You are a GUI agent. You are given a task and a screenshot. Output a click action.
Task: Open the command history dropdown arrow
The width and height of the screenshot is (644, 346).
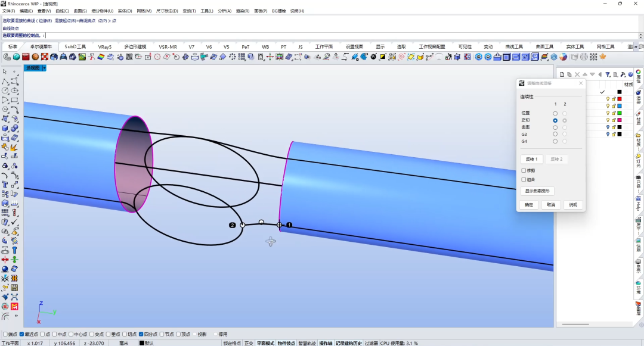point(640,36)
